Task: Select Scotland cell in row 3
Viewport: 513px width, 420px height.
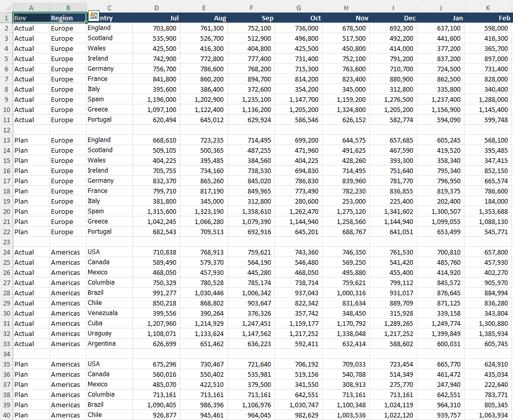Action: (x=110, y=38)
